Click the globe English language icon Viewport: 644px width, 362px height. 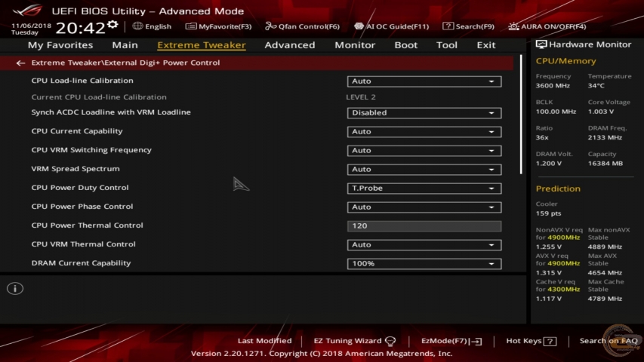point(137,26)
